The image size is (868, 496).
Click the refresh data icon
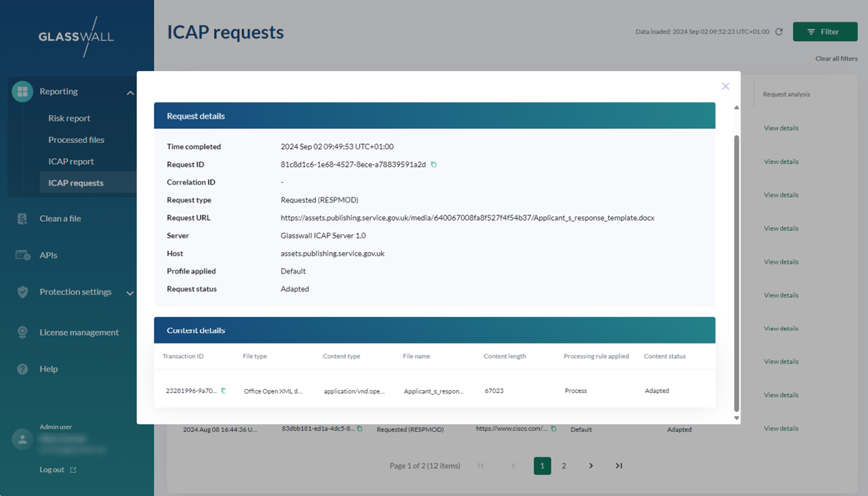point(779,31)
